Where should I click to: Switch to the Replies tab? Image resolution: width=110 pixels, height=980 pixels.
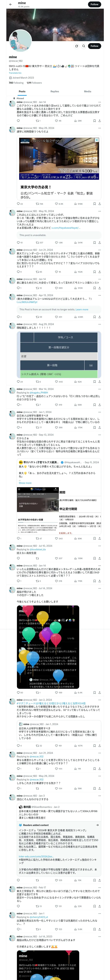[x=55, y=91]
